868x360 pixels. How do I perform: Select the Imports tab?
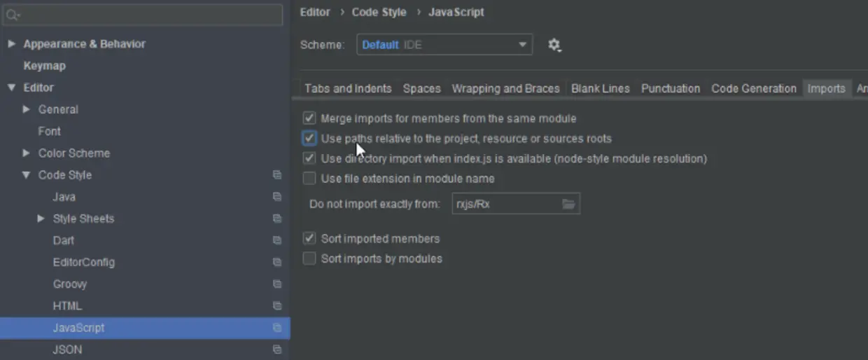(x=826, y=88)
